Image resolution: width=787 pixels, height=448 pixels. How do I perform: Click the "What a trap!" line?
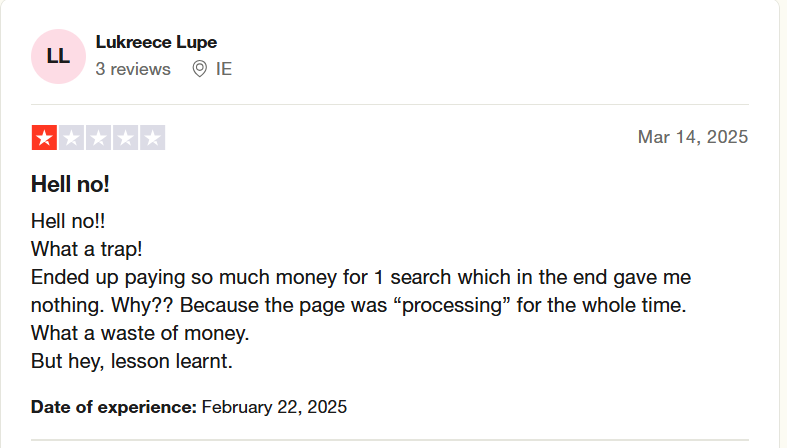pos(87,249)
